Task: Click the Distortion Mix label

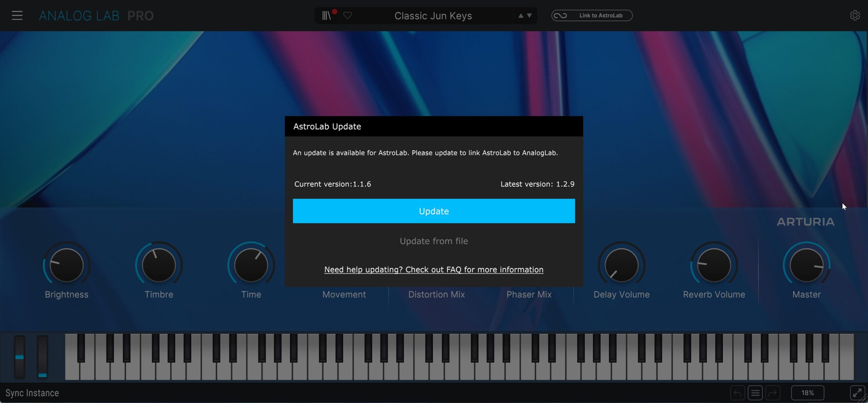Action: (x=436, y=294)
